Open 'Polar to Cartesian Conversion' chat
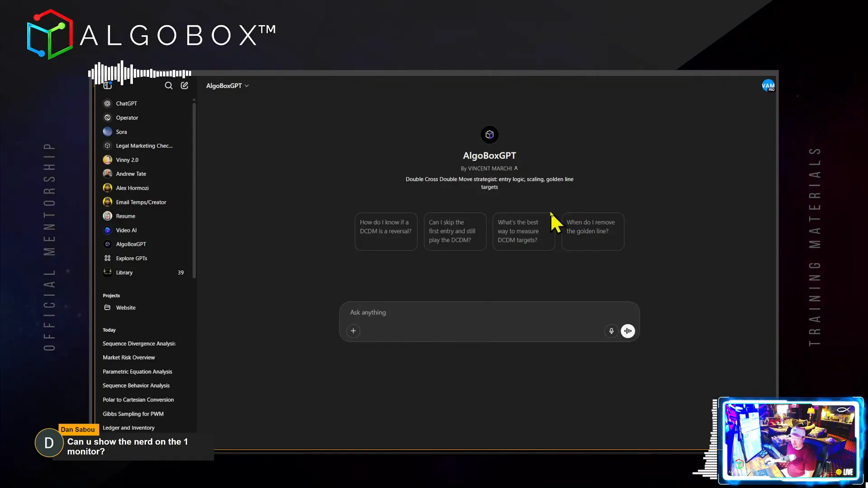The height and width of the screenshot is (488, 868). [138, 399]
